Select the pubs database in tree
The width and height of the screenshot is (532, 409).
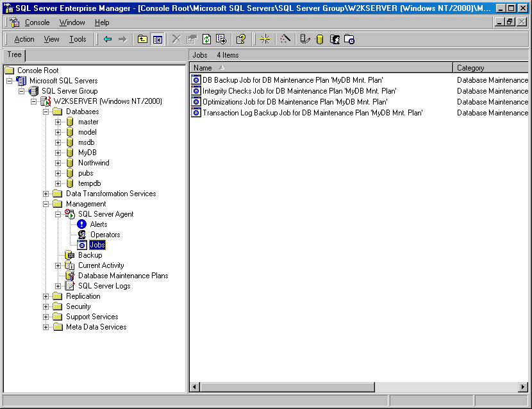85,173
